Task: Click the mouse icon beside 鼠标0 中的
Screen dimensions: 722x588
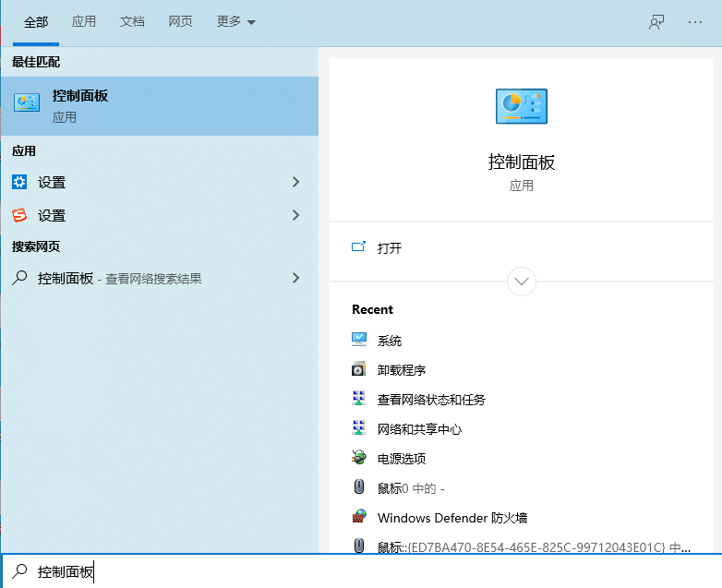Action: click(359, 486)
